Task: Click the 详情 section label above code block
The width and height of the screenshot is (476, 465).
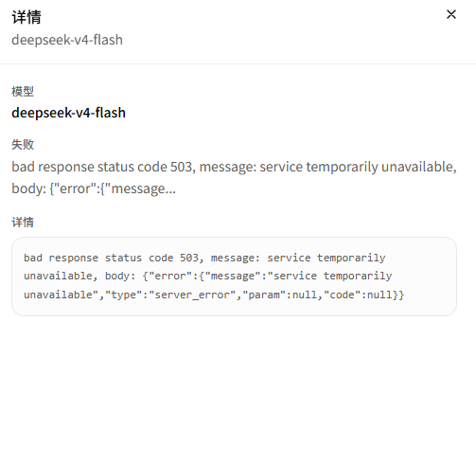Action: click(x=23, y=223)
